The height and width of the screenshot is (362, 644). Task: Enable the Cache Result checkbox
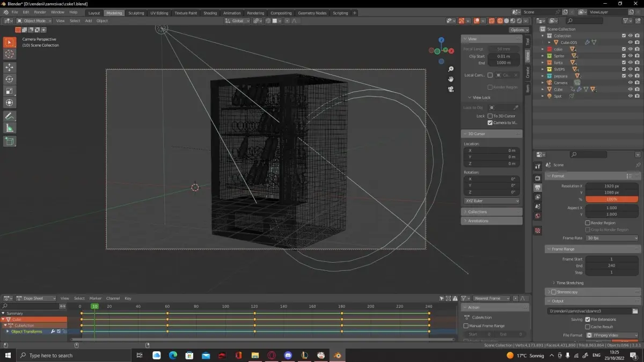(588, 327)
